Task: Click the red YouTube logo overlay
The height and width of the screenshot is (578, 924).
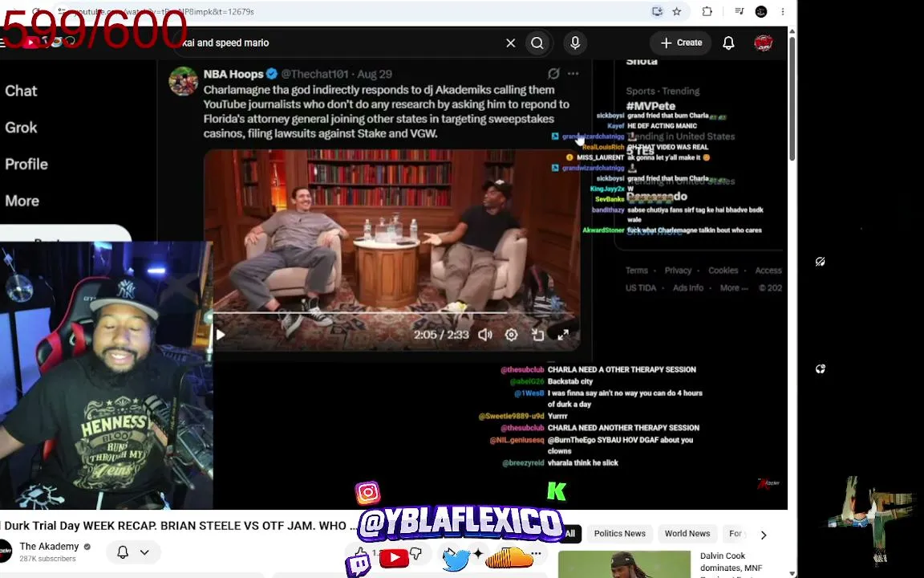Action: pyautogui.click(x=395, y=558)
